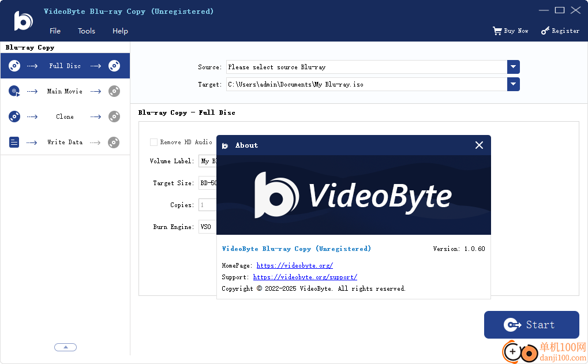Click the Target path field with My Blu-ray.iso
The height and width of the screenshot is (364, 588).
(x=367, y=84)
